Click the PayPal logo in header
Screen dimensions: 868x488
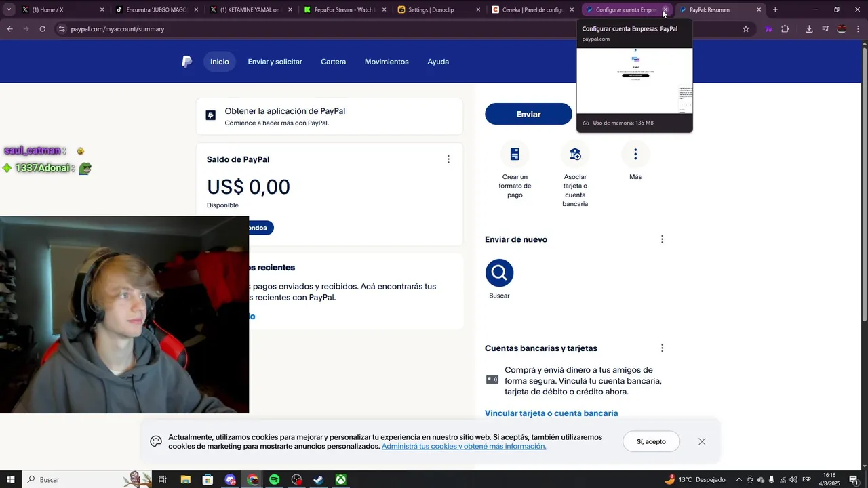tap(187, 62)
